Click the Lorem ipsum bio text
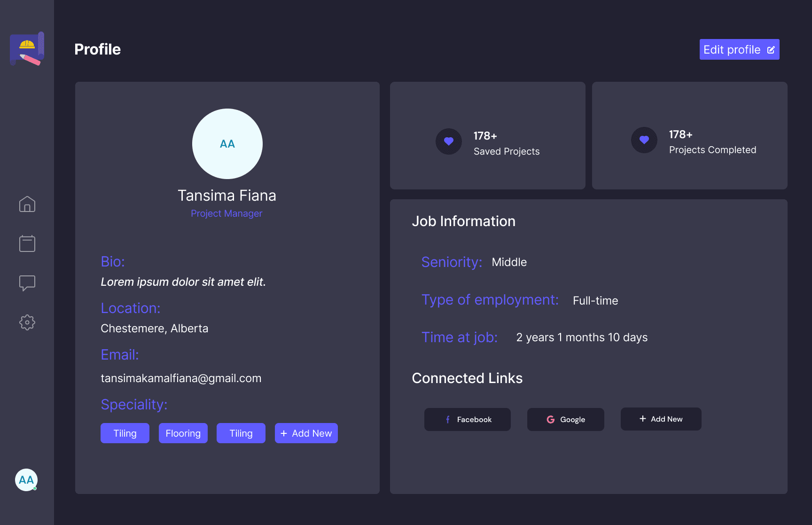The height and width of the screenshot is (525, 812). coord(183,282)
